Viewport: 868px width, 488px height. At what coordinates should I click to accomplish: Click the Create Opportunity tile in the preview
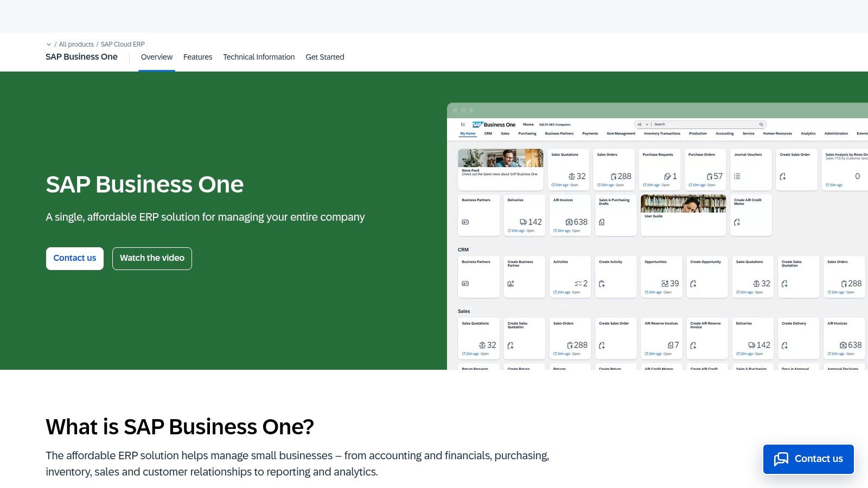(707, 277)
